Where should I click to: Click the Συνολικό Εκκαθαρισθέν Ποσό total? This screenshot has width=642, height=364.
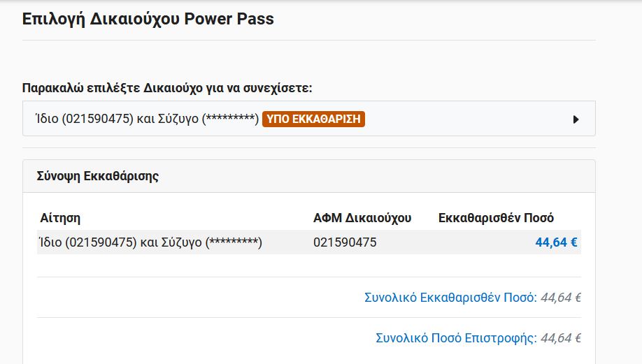[473, 298]
